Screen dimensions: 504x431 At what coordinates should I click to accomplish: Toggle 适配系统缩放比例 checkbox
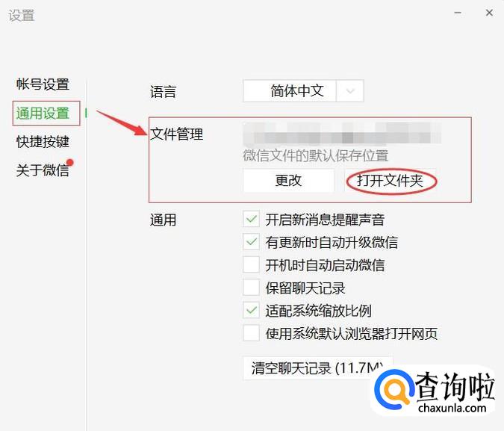pos(251,311)
